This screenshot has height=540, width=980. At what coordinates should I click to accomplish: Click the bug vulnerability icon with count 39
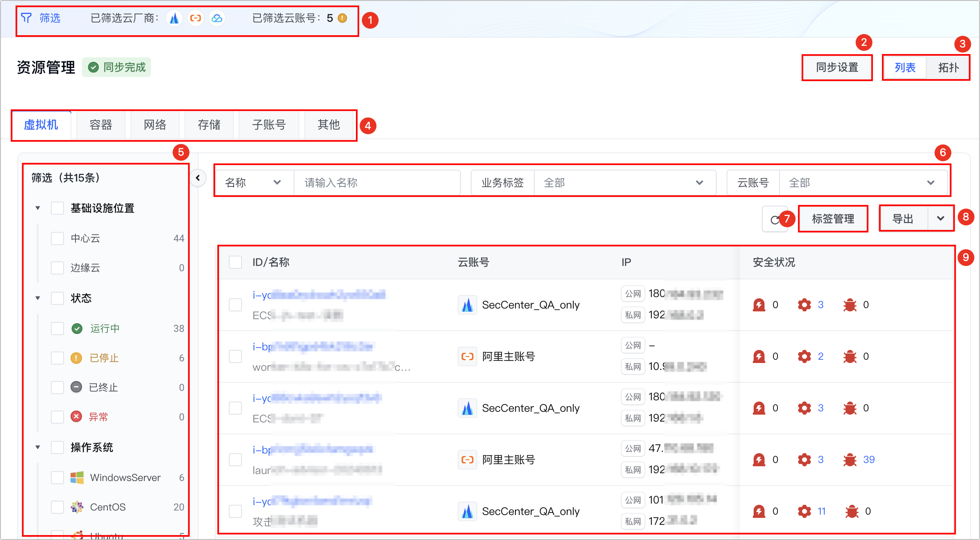coord(850,460)
